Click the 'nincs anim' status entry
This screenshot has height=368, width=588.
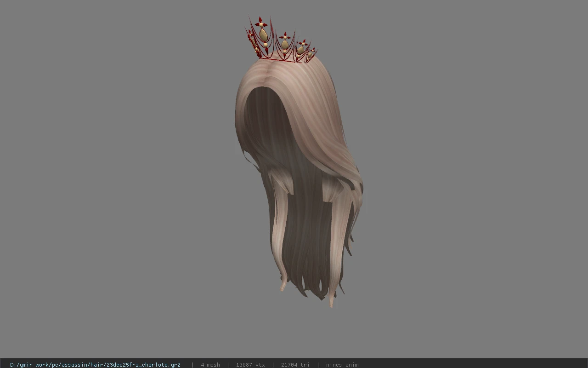coord(342,365)
